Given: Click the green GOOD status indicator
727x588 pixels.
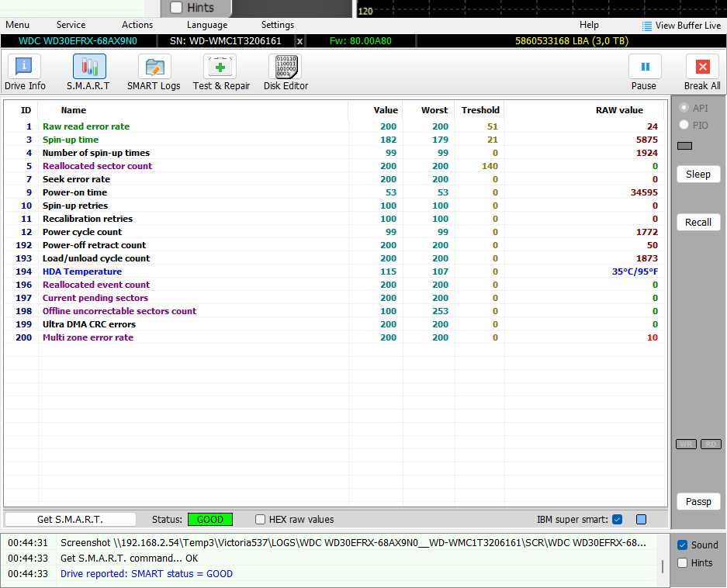Looking at the screenshot, I should tap(210, 520).
